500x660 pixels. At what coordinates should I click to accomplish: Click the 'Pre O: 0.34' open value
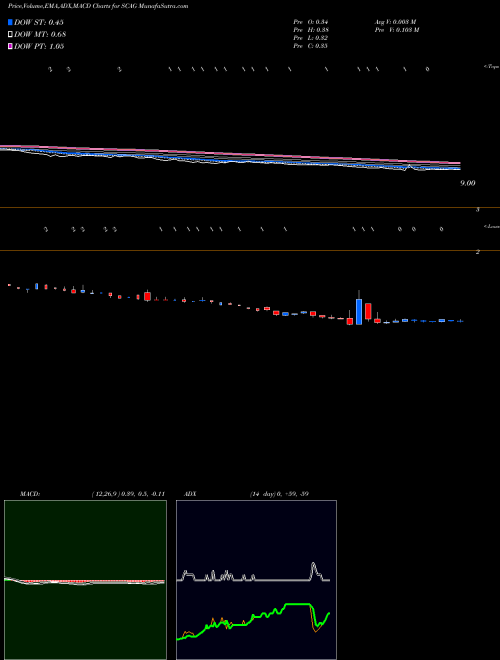(x=311, y=22)
